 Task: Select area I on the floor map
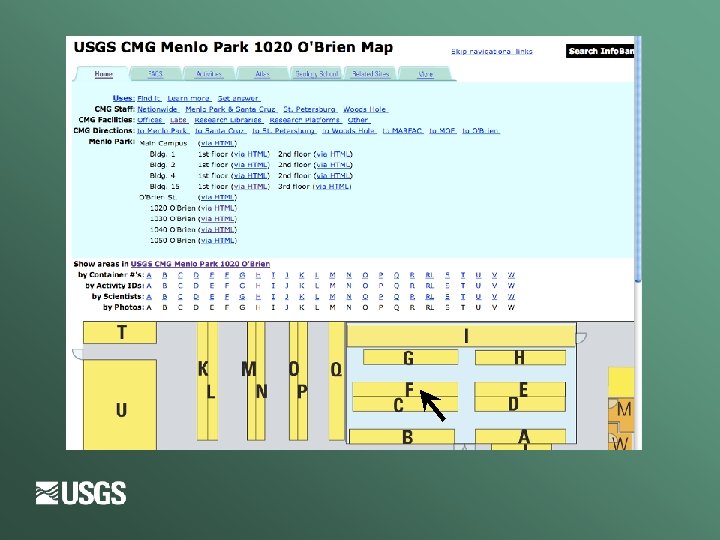461,335
